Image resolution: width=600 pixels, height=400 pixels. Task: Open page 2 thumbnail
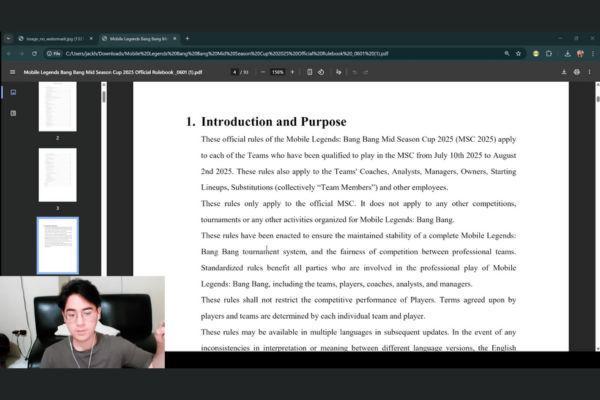(58, 106)
